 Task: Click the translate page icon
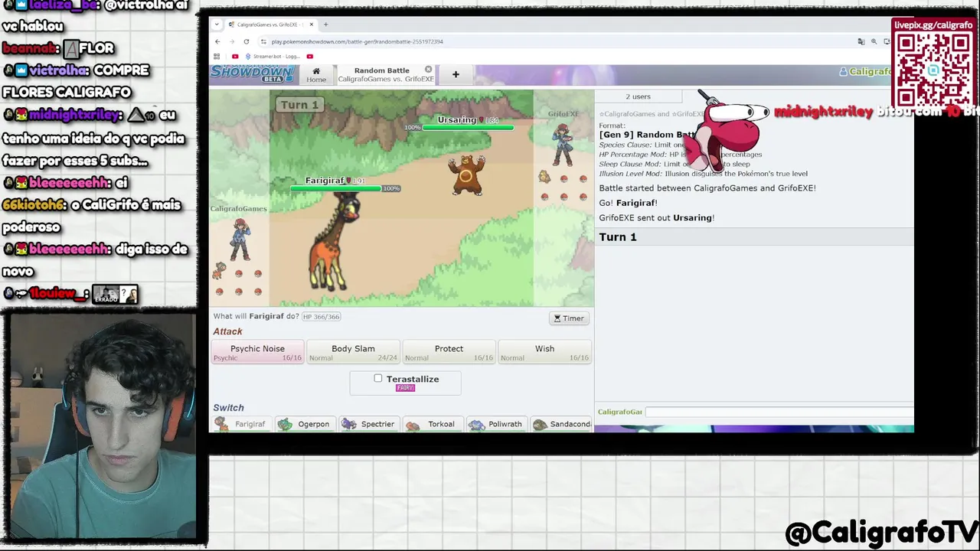pyautogui.click(x=861, y=41)
